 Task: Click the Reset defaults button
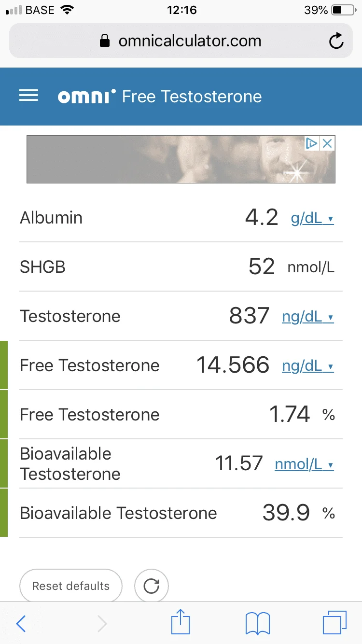[71, 586]
